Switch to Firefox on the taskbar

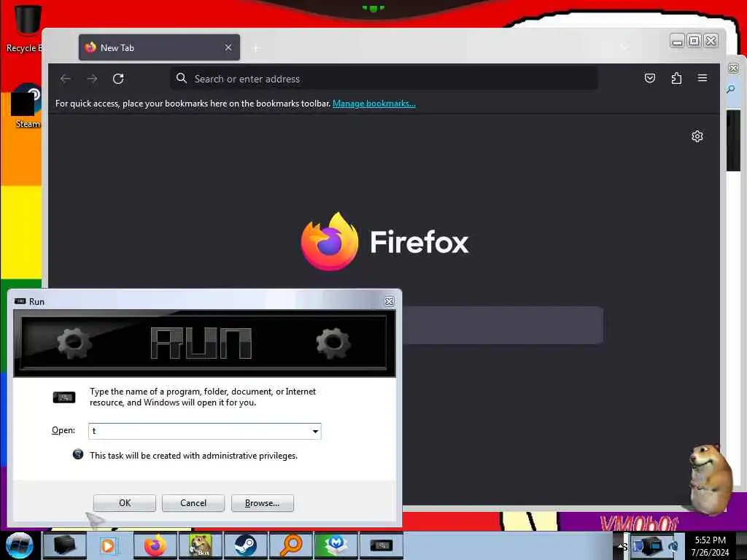tap(155, 545)
